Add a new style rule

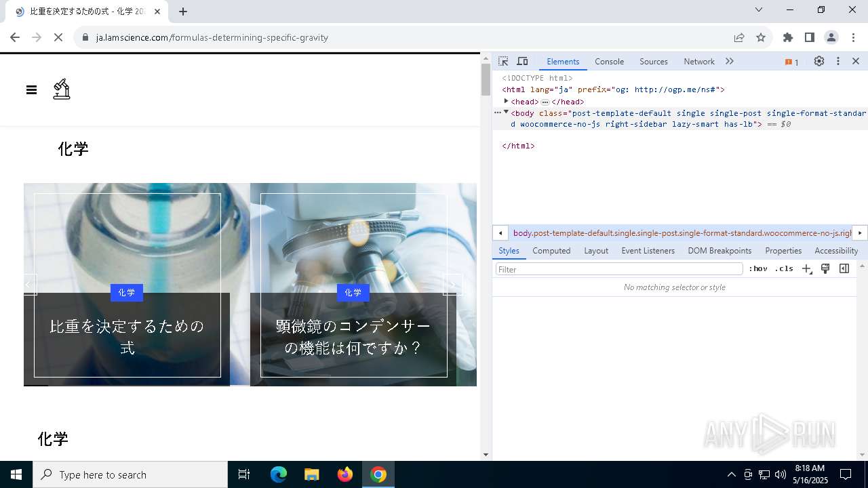[x=806, y=269]
